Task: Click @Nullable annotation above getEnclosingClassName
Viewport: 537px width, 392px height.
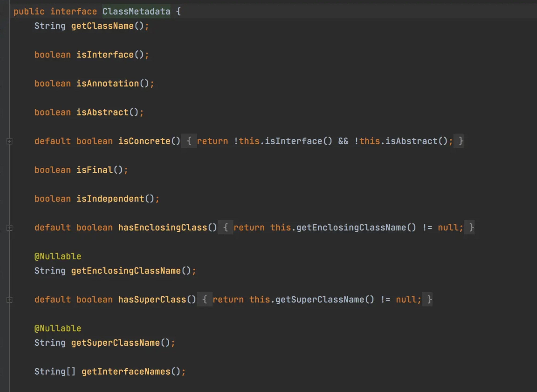Action: point(58,256)
